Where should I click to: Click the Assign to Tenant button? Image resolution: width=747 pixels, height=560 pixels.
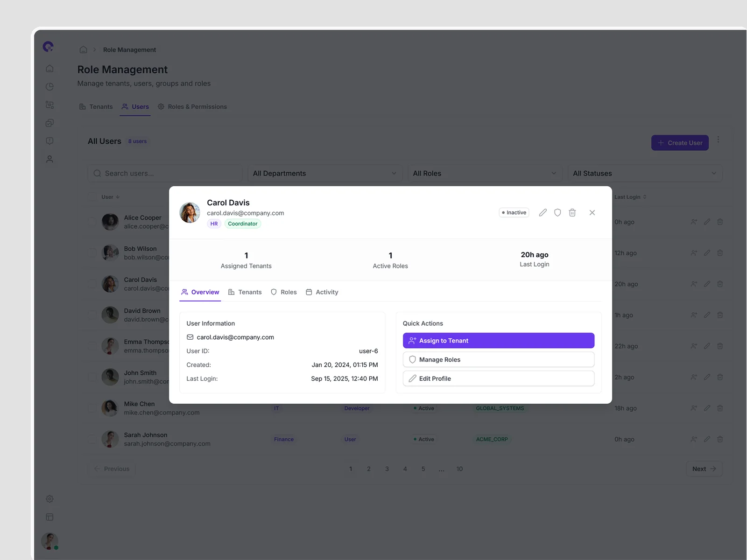pos(498,341)
